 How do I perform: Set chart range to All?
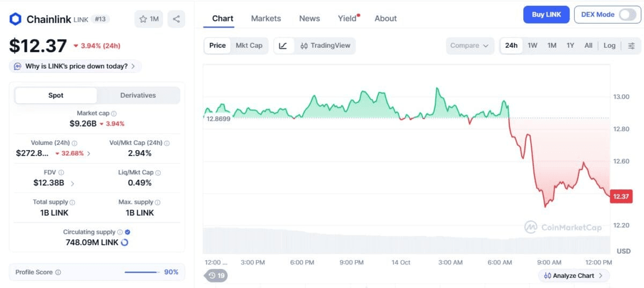pyautogui.click(x=588, y=46)
